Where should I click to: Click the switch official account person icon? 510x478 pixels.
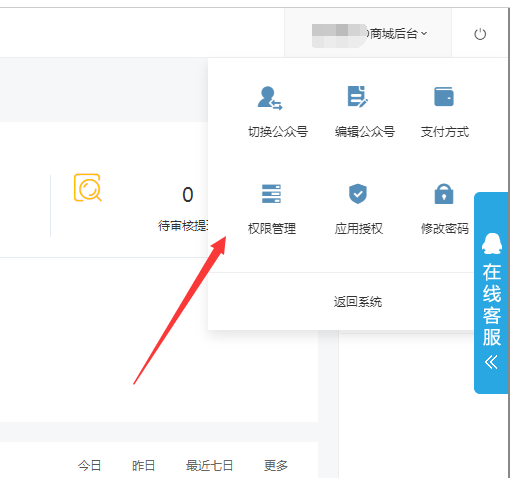pyautogui.click(x=270, y=98)
